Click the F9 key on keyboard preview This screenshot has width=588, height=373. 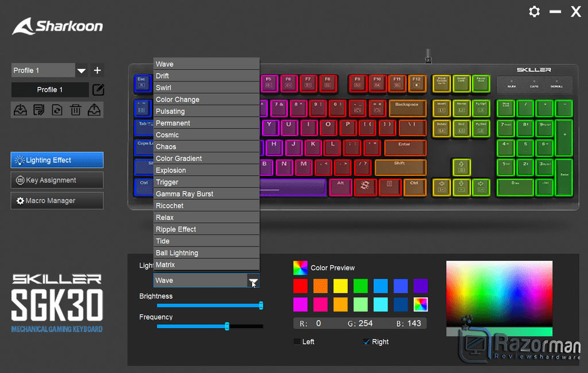click(357, 84)
